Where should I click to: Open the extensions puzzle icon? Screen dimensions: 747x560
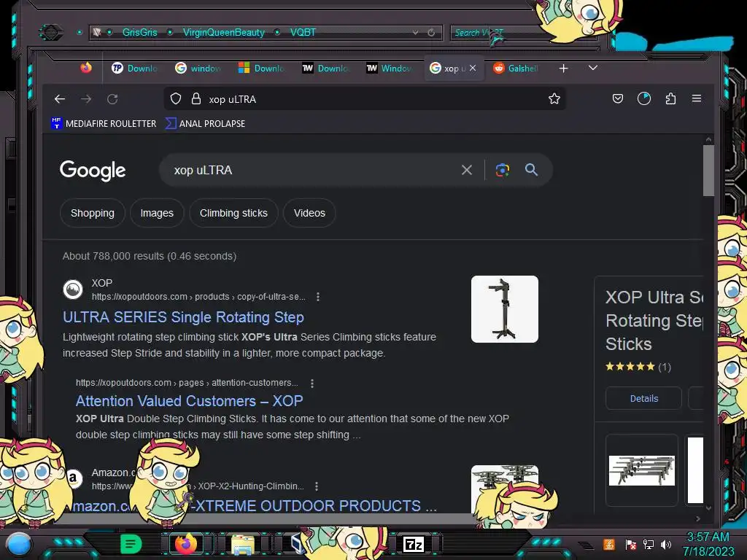pyautogui.click(x=670, y=98)
